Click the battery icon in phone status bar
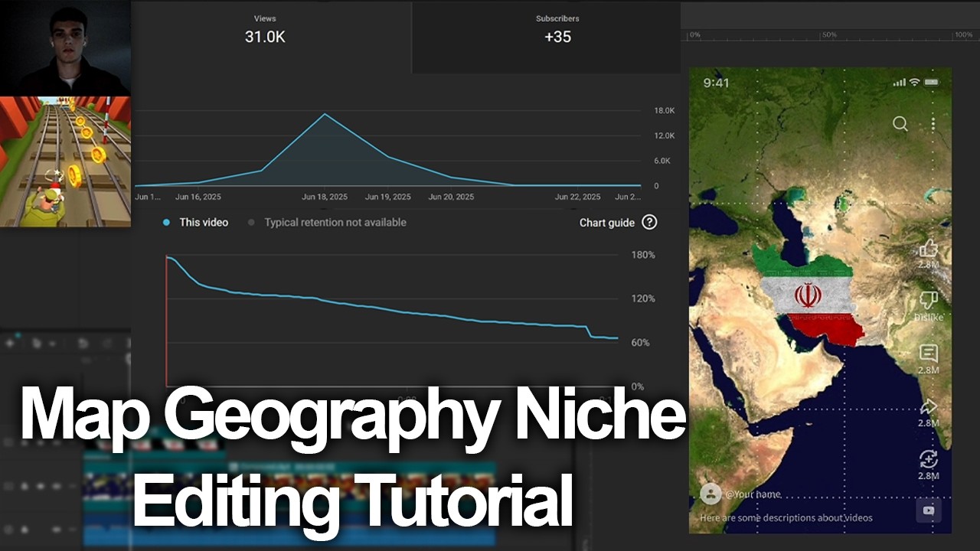This screenshot has width=980, height=551. [x=932, y=82]
